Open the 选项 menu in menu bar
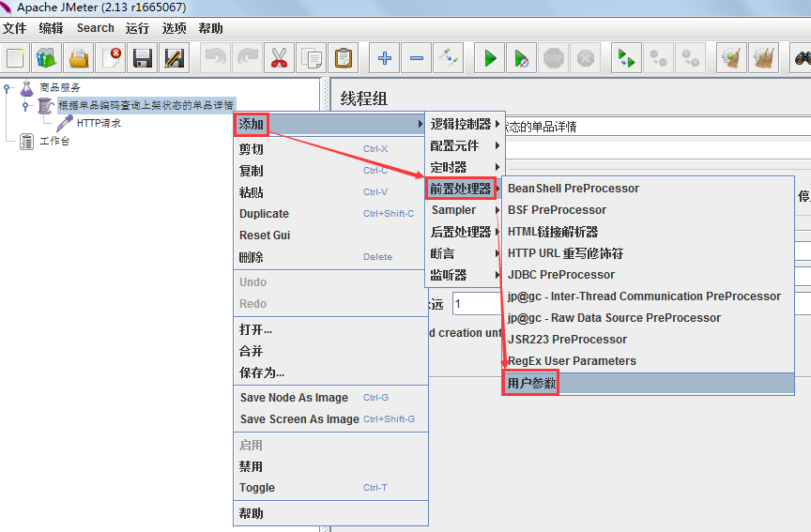 (x=175, y=28)
